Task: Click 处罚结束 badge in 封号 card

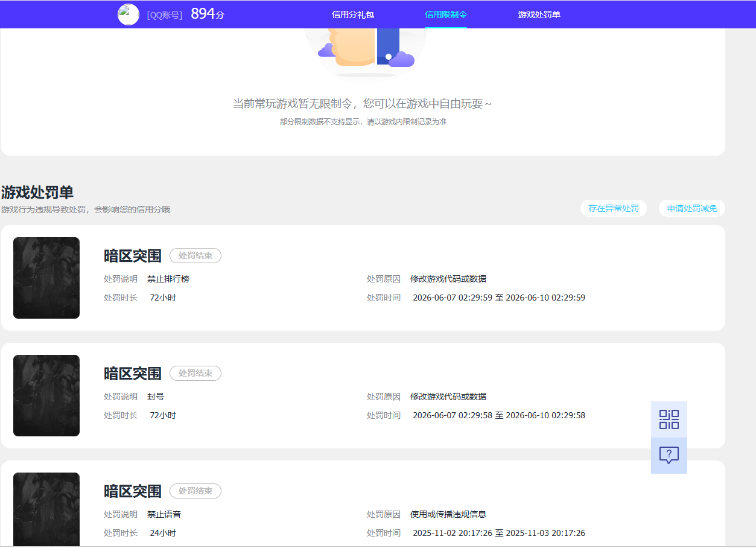Action: pos(195,374)
